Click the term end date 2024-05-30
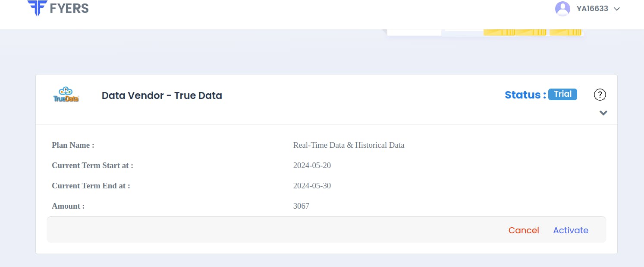Screen dimensions: 644x267 pos(312,186)
